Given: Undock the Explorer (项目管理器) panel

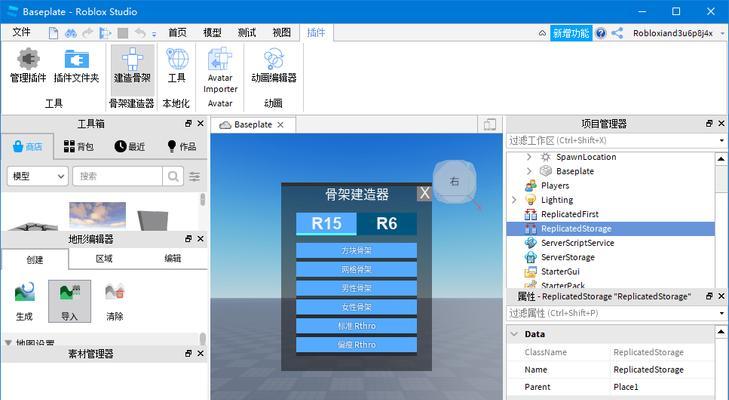Looking at the screenshot, I should coord(709,124).
